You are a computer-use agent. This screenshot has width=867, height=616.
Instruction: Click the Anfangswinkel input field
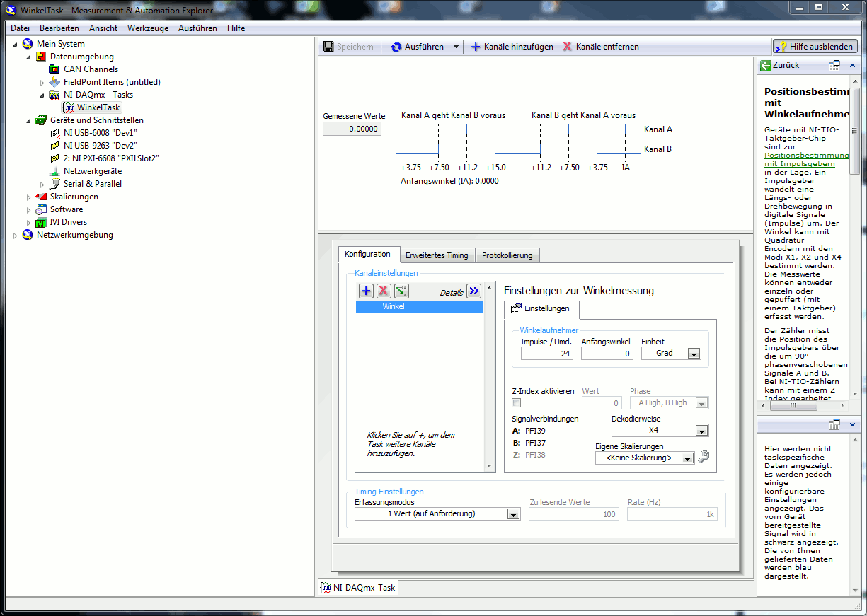[x=607, y=354]
